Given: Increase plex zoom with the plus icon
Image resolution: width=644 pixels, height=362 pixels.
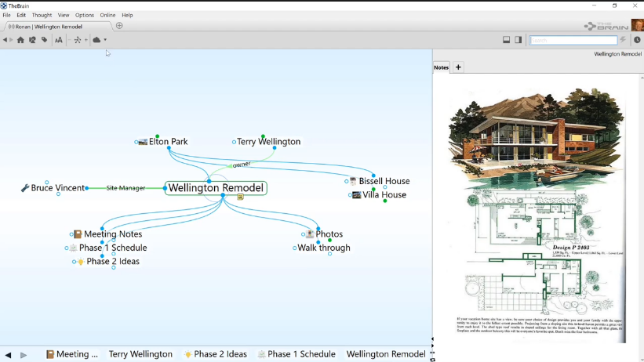Looking at the screenshot, I should coord(86,40).
